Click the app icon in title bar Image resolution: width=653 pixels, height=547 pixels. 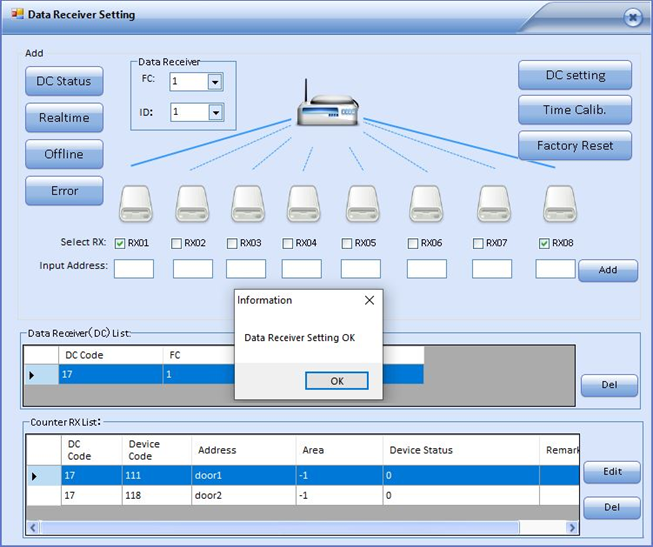click(x=16, y=15)
